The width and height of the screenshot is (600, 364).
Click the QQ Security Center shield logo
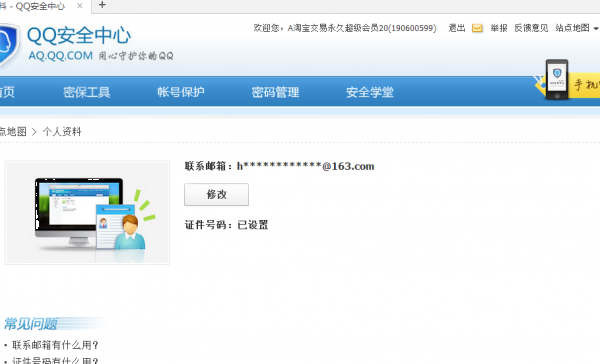[x=8, y=45]
